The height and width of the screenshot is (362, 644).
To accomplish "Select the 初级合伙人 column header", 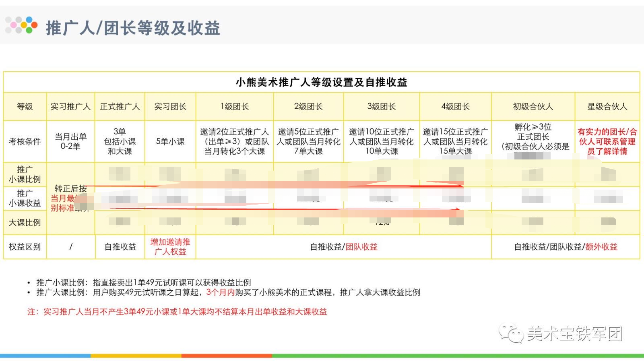I will (x=533, y=107).
